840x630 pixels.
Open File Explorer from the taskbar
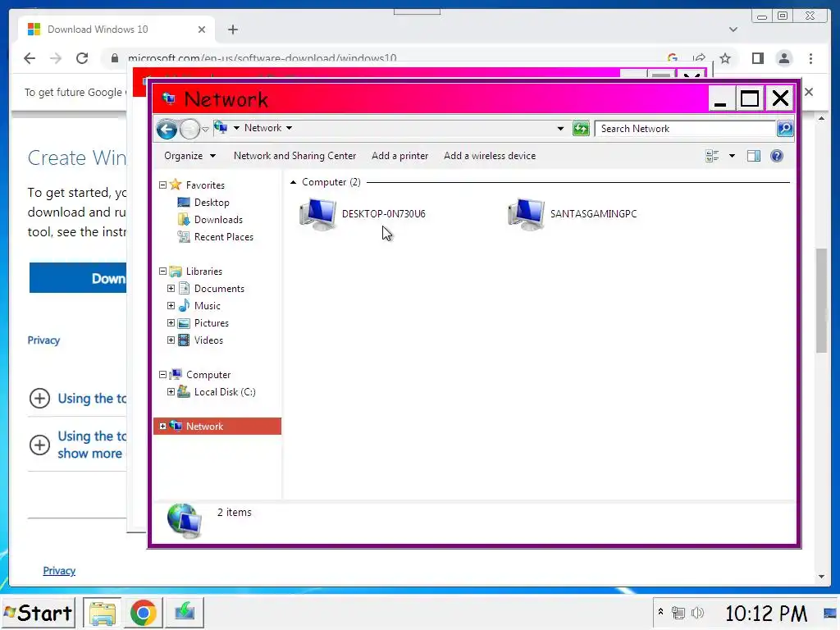point(103,613)
